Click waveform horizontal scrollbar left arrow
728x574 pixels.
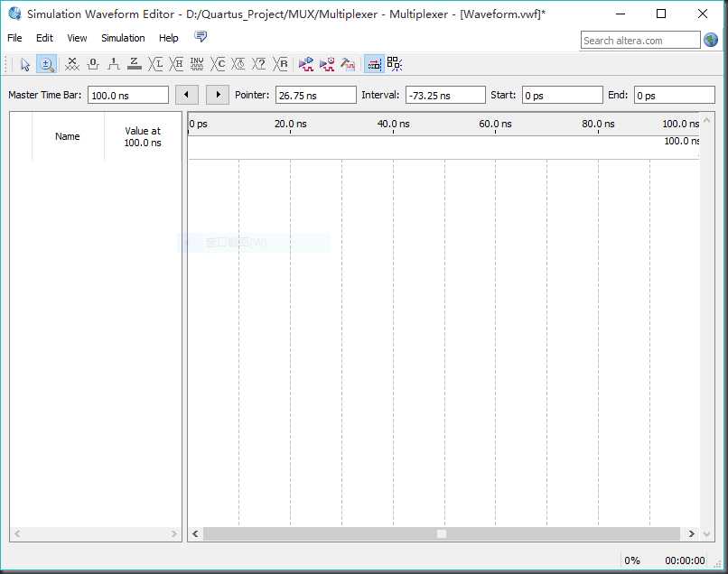pyautogui.click(x=195, y=533)
